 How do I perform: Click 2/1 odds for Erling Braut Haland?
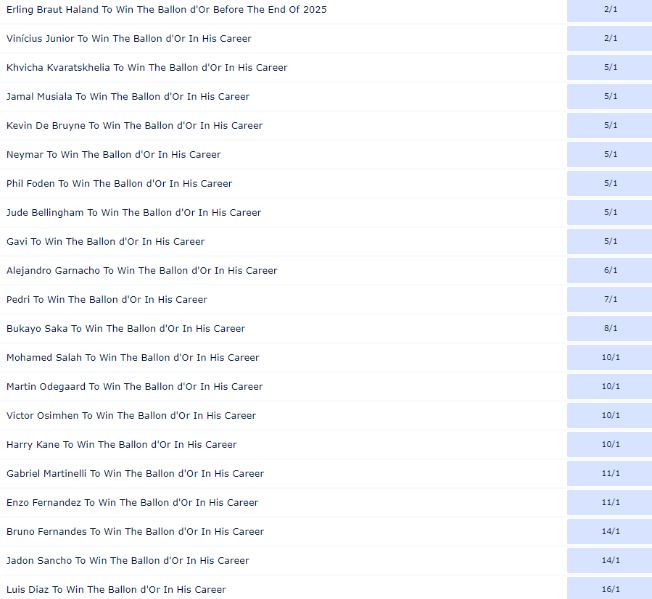[x=610, y=10]
